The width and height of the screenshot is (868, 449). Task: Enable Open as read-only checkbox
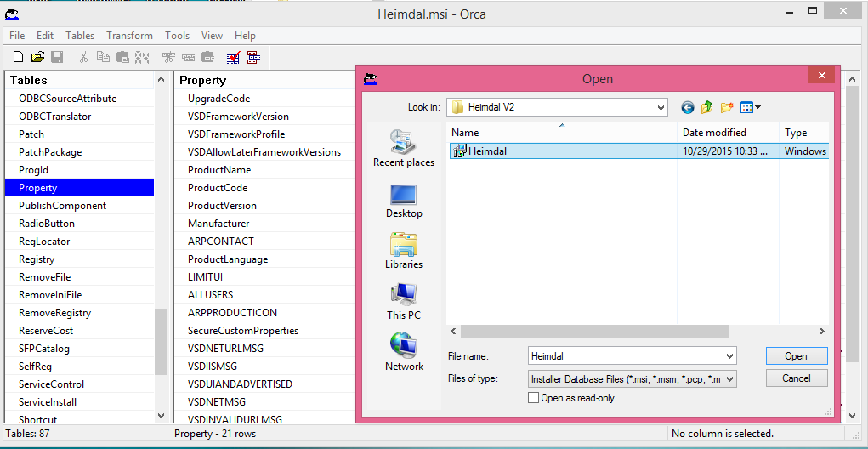point(534,397)
